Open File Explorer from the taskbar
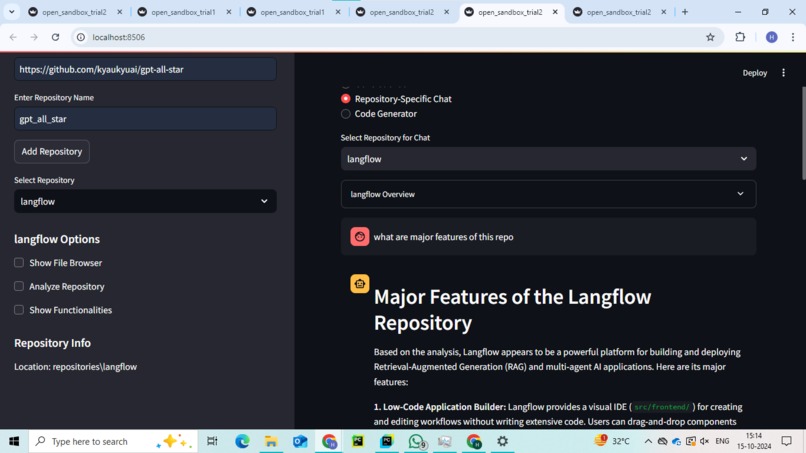806x453 pixels. pos(271,441)
